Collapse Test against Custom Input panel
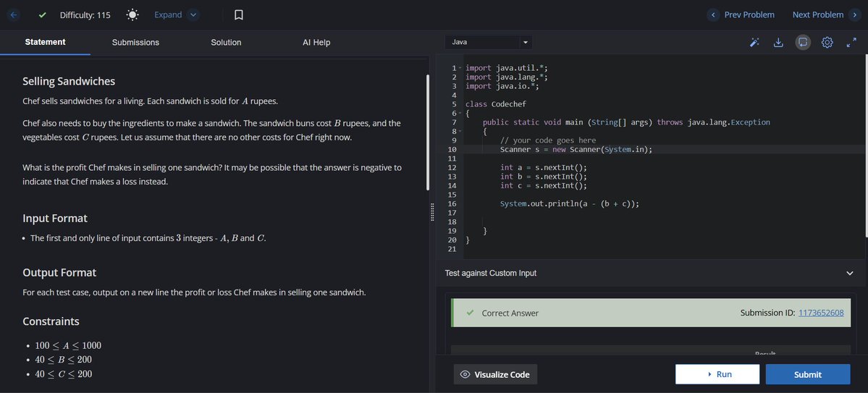This screenshot has width=868, height=393. 850,273
